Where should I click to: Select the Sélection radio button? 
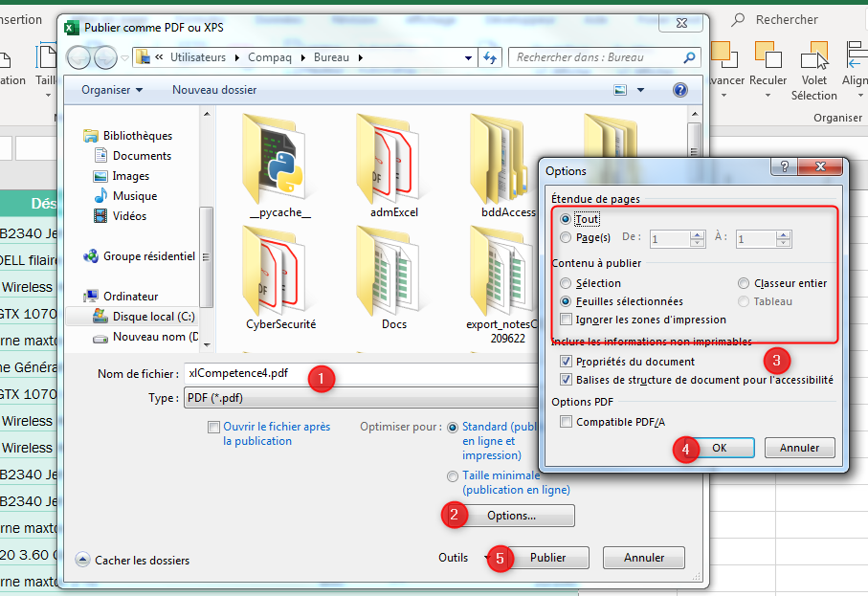tap(566, 283)
